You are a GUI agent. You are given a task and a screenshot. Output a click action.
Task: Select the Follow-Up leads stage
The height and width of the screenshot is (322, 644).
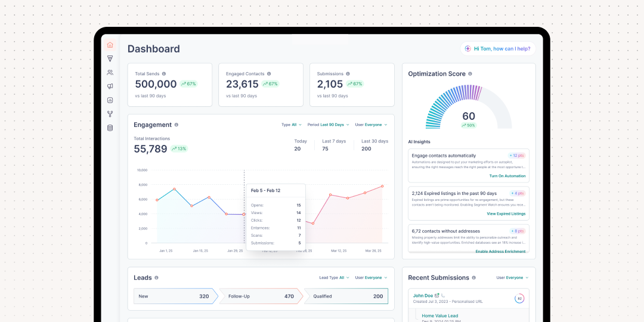[x=261, y=296]
